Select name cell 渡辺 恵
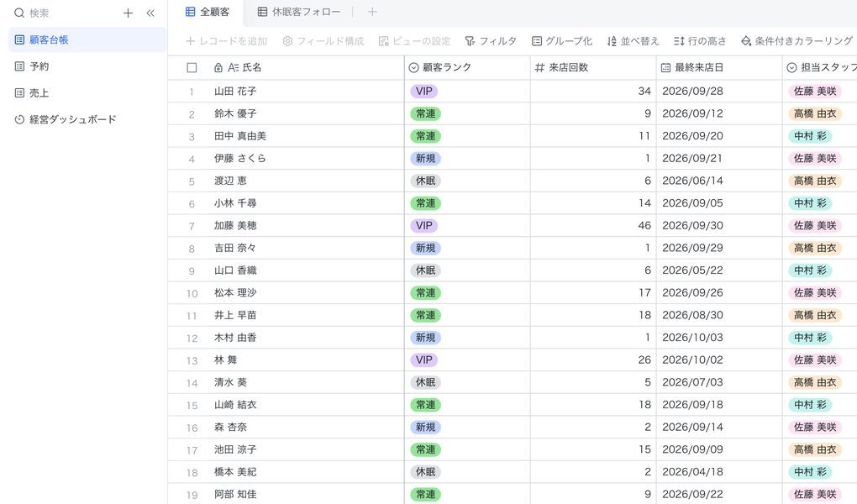The image size is (857, 504). tap(306, 181)
